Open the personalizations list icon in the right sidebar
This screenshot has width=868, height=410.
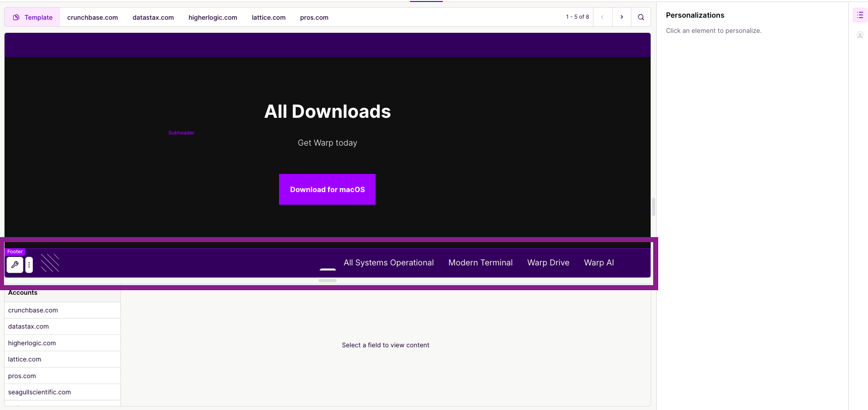pos(859,15)
